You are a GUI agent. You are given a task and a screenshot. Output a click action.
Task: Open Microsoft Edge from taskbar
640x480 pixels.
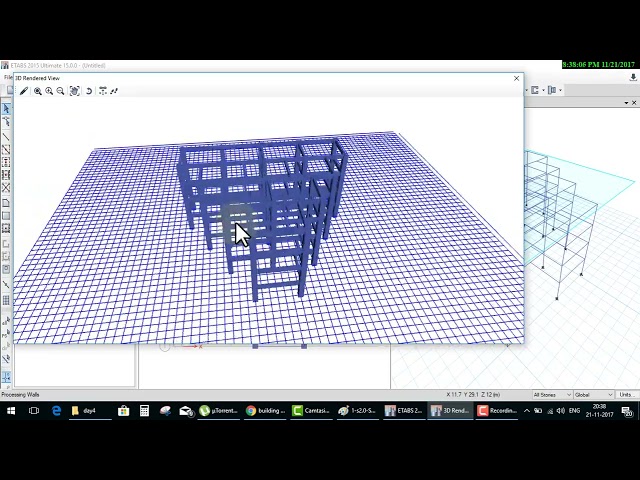(56, 411)
